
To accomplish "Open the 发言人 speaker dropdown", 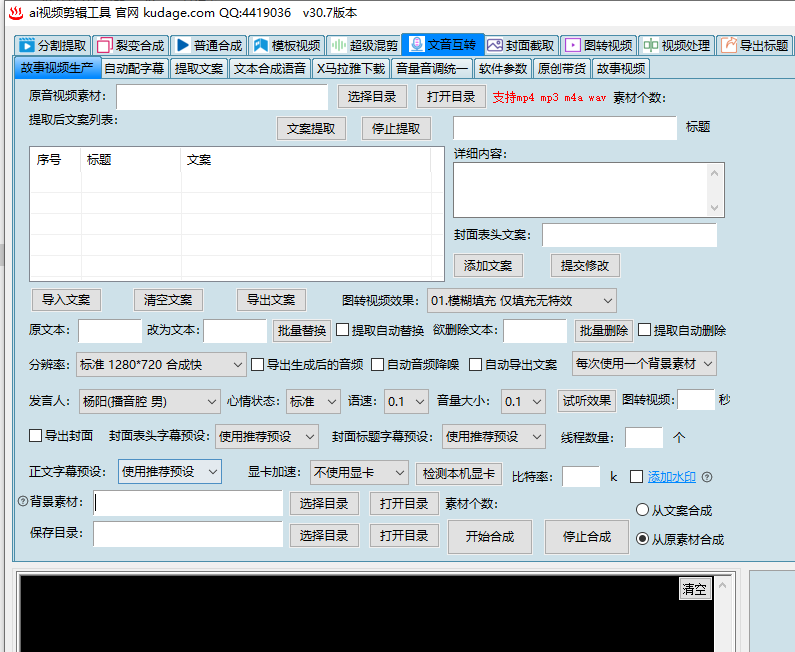I will click(x=150, y=402).
